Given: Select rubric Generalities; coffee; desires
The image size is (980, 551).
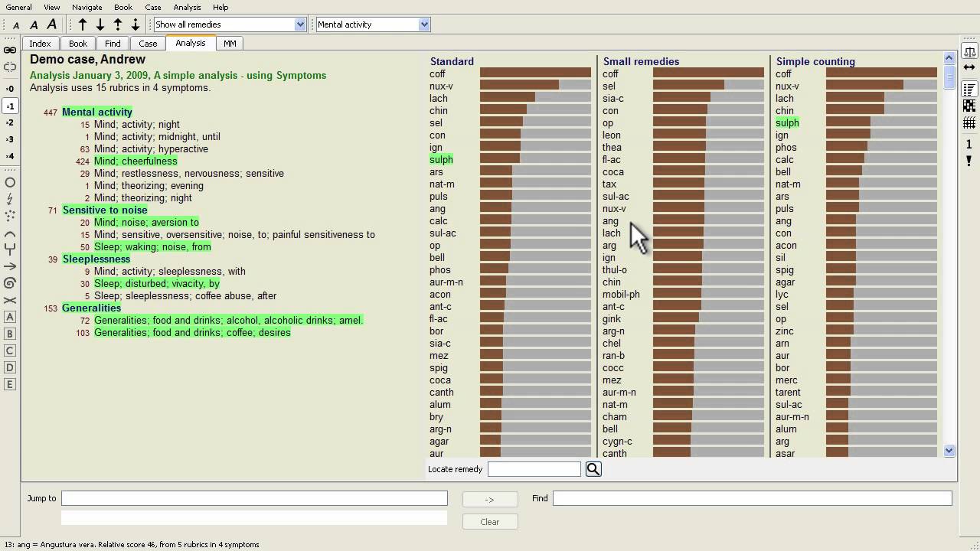Looking at the screenshot, I should click(x=192, y=332).
